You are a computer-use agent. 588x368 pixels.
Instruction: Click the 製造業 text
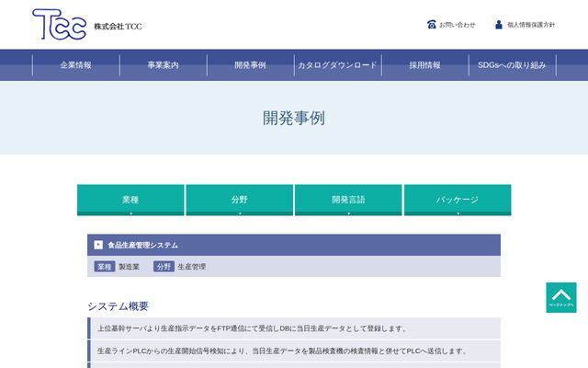(129, 267)
